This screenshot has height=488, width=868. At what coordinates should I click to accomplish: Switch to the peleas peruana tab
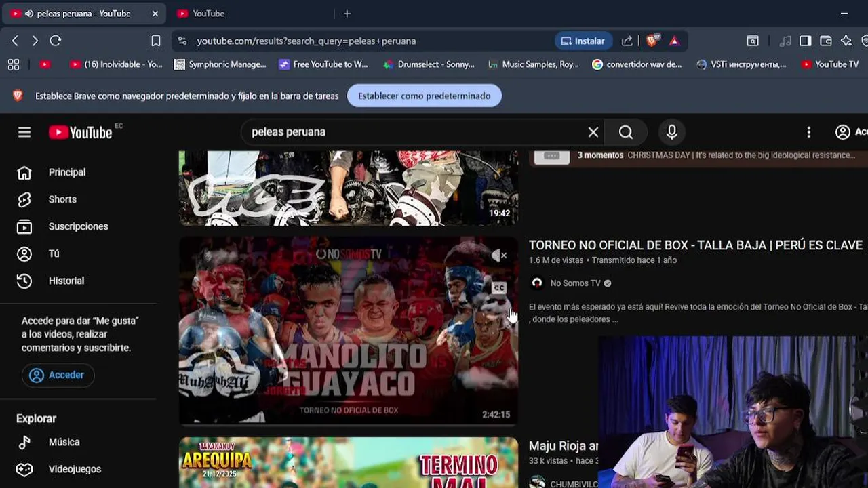pyautogui.click(x=84, y=14)
